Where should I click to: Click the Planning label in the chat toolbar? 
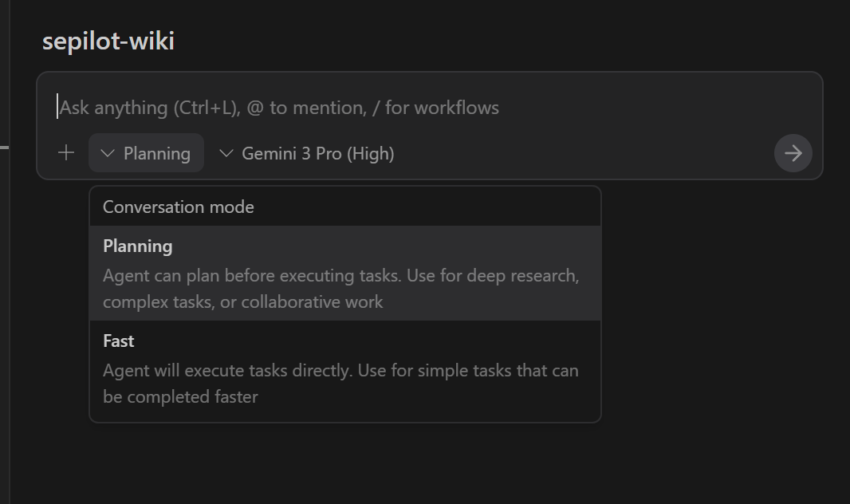click(157, 154)
